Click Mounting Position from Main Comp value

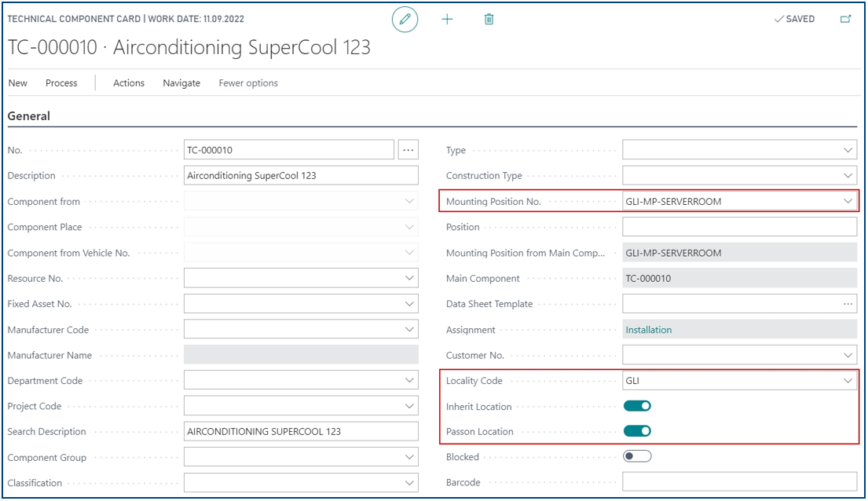[740, 253]
